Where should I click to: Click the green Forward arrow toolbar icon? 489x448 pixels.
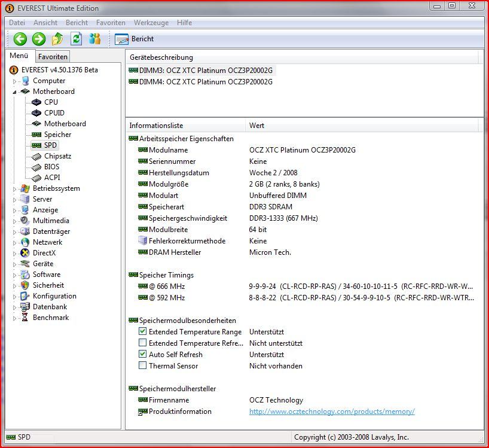tap(39, 39)
